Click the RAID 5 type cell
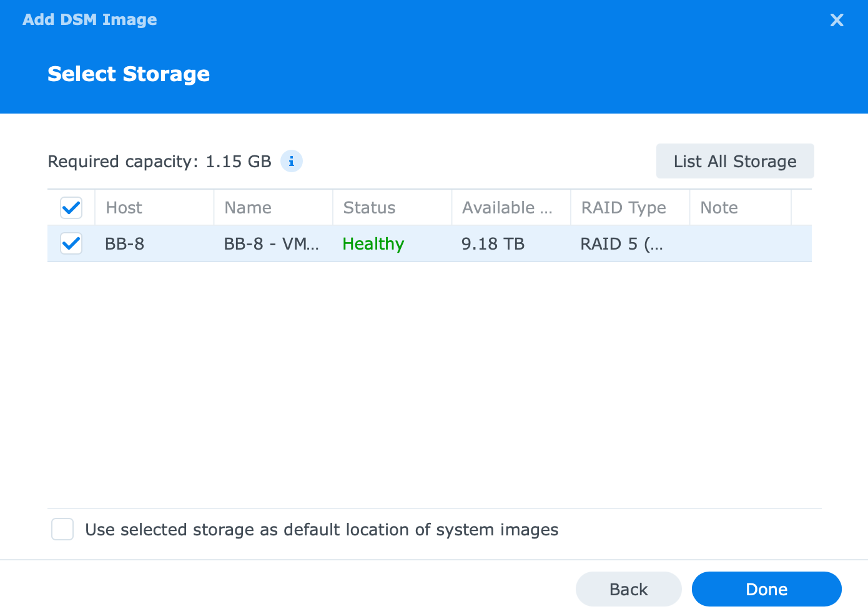Image resolution: width=868 pixels, height=614 pixels. 621,244
